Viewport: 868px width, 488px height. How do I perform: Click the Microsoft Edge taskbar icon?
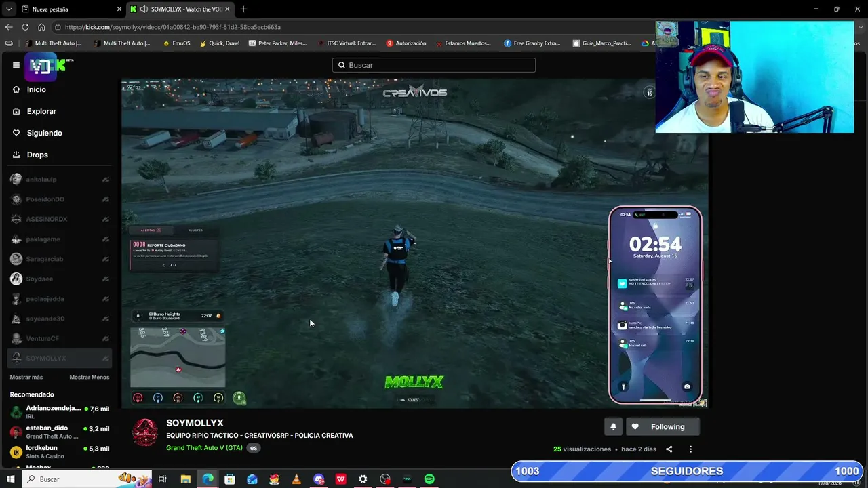(x=208, y=479)
